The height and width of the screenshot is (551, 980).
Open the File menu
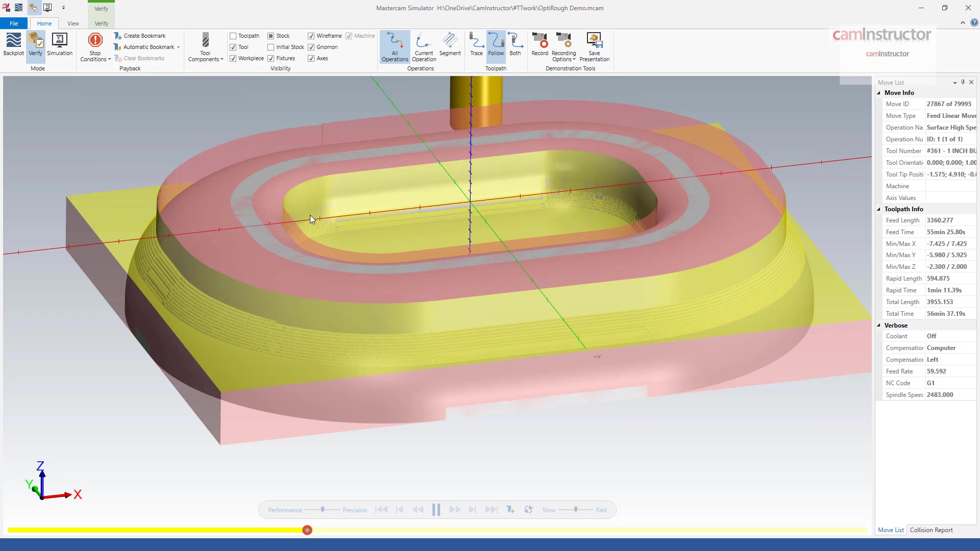coord(13,23)
